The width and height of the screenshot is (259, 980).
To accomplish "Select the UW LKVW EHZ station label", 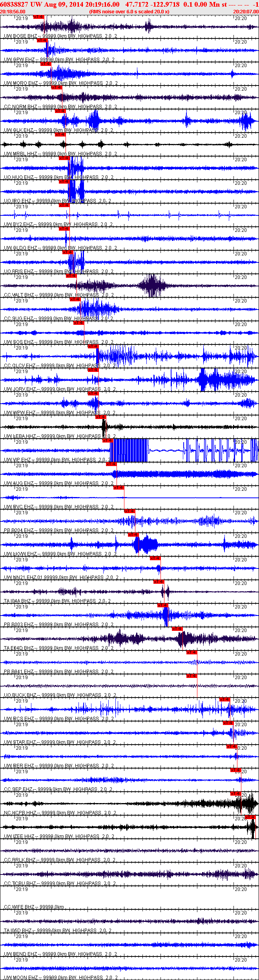I will pos(20,554).
